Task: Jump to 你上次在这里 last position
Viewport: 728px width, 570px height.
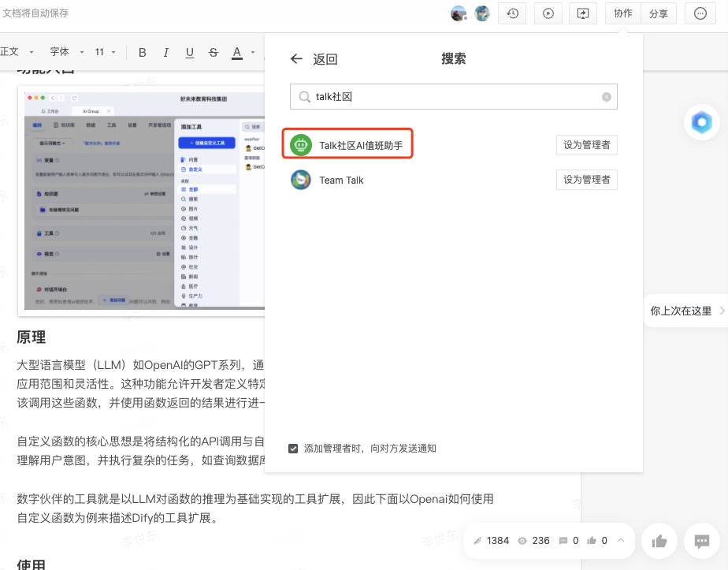Action: point(681,311)
